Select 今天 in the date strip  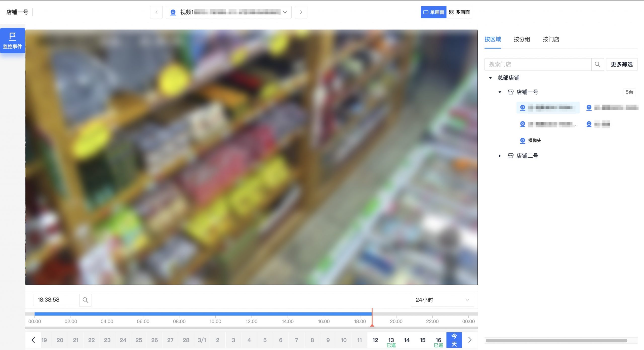pos(454,340)
